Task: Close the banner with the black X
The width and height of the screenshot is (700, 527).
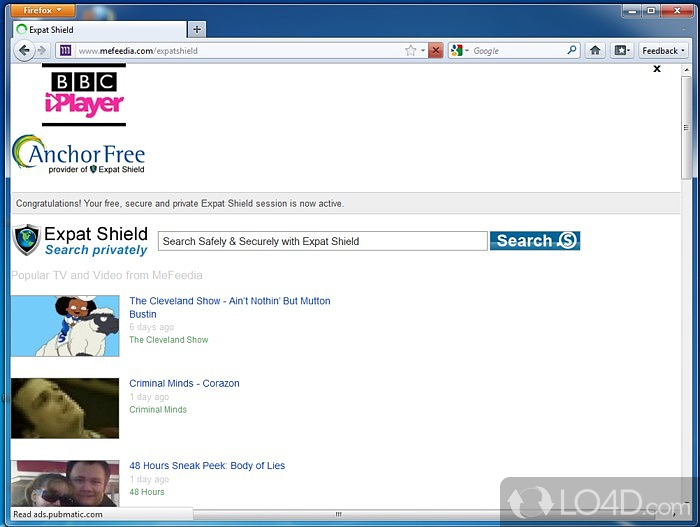Action: (x=657, y=69)
